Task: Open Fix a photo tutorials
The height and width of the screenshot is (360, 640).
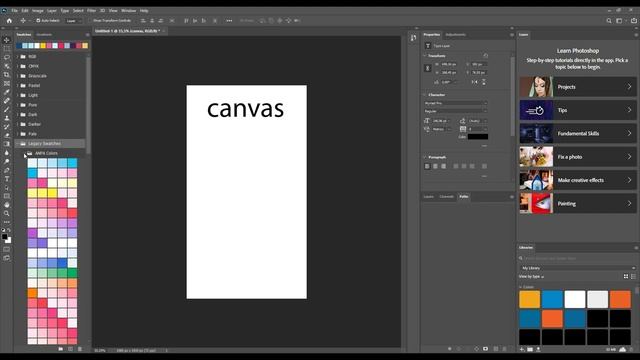Action: point(578,157)
